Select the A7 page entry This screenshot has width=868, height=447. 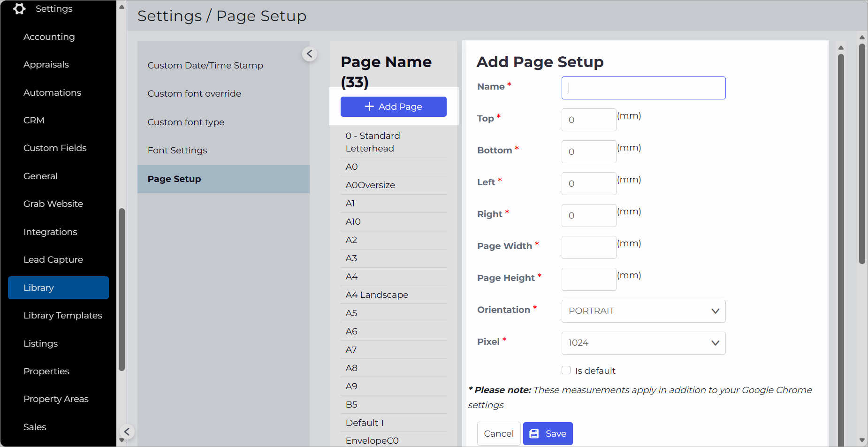click(x=393, y=350)
